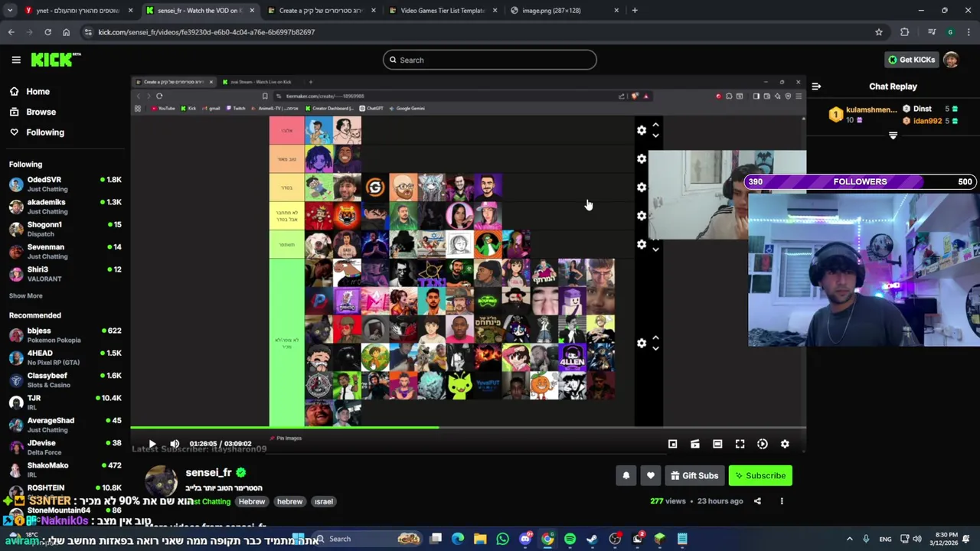Select idan992 in gift leaderboard

(x=930, y=121)
